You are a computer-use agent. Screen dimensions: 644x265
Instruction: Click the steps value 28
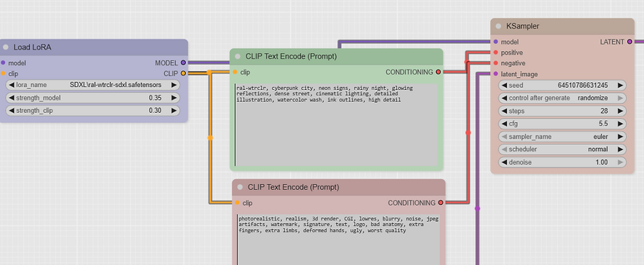click(x=604, y=111)
